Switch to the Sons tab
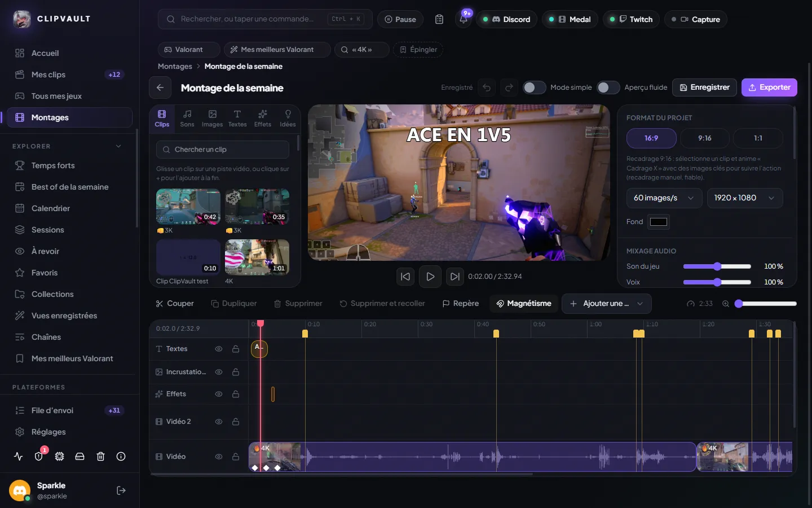The width and height of the screenshot is (812, 508). click(187, 119)
